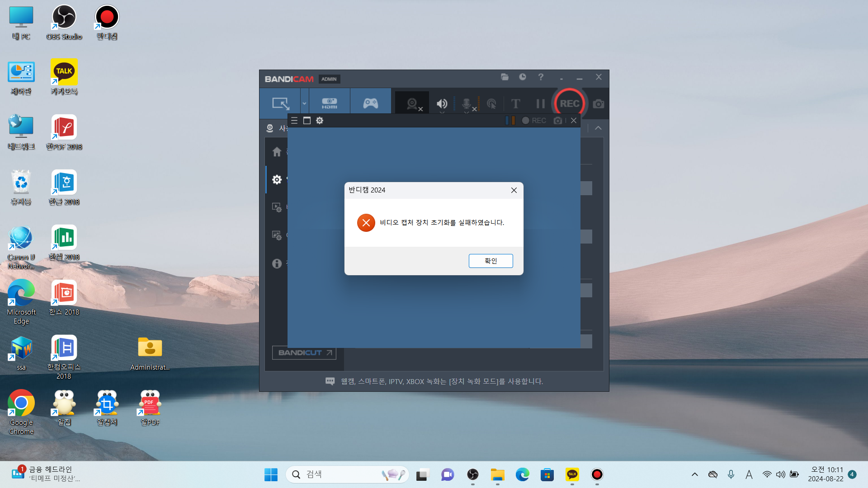Open Home tab in Bandicam sidebar
The image size is (868, 488).
coord(277,152)
